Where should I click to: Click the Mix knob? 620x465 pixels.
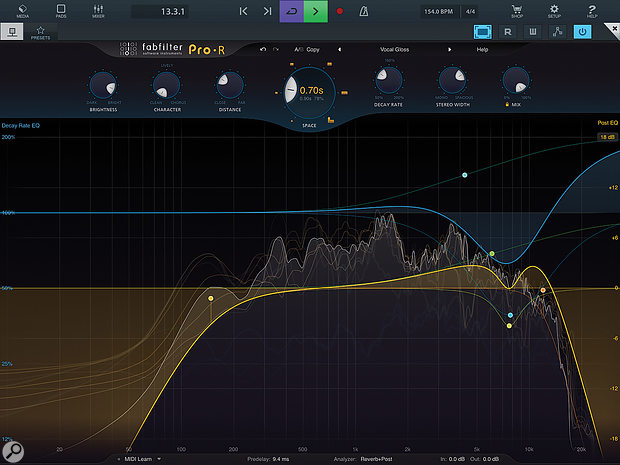[x=516, y=80]
